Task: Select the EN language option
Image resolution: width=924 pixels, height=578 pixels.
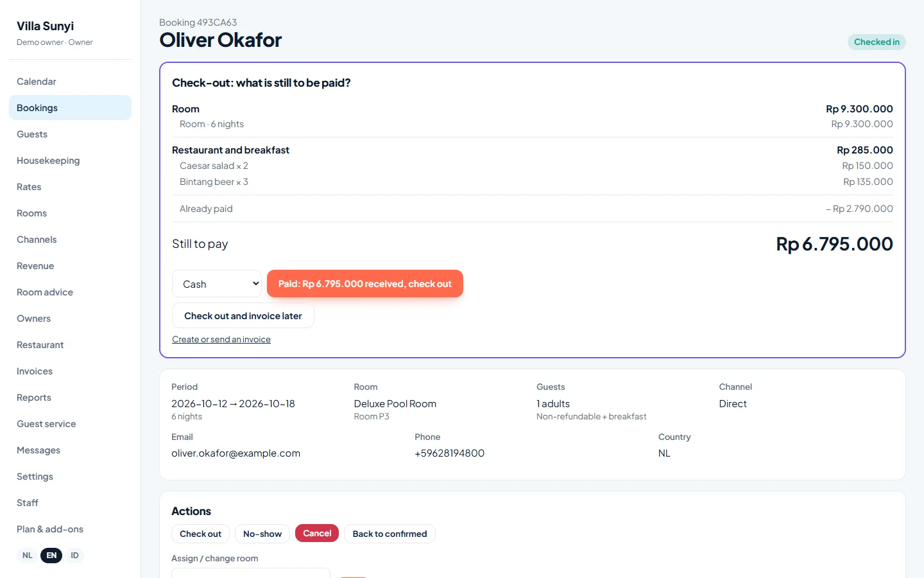Action: [x=51, y=556]
